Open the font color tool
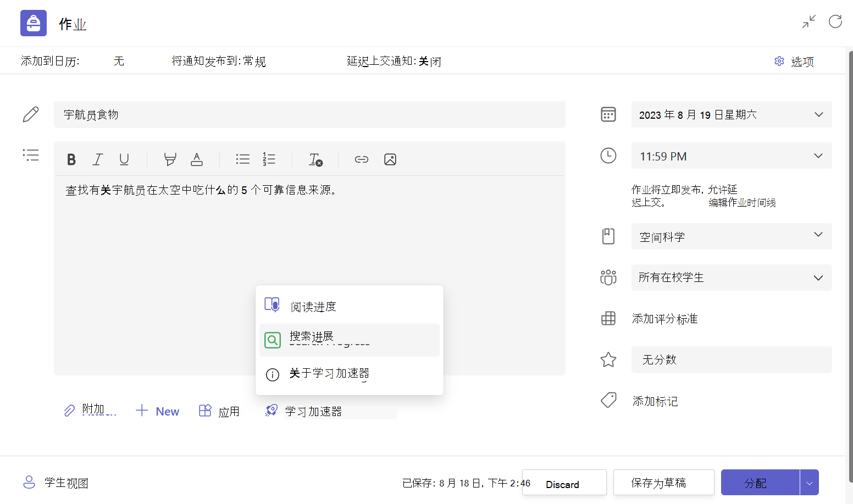The width and height of the screenshot is (853, 504). point(197,159)
